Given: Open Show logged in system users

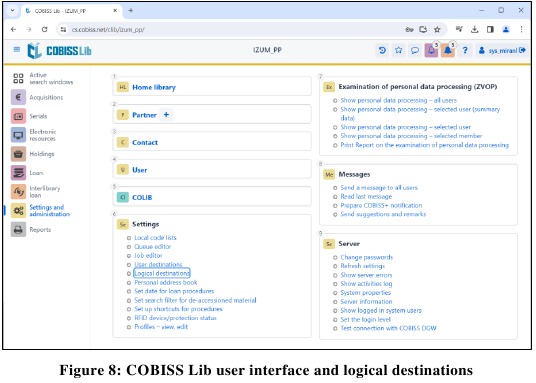Looking at the screenshot, I should 381,311.
